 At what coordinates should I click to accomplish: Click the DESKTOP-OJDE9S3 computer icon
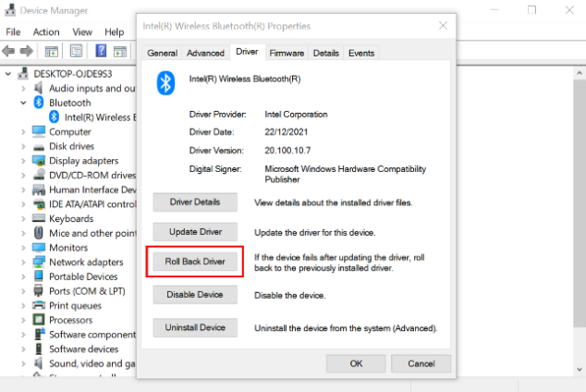[x=23, y=74]
